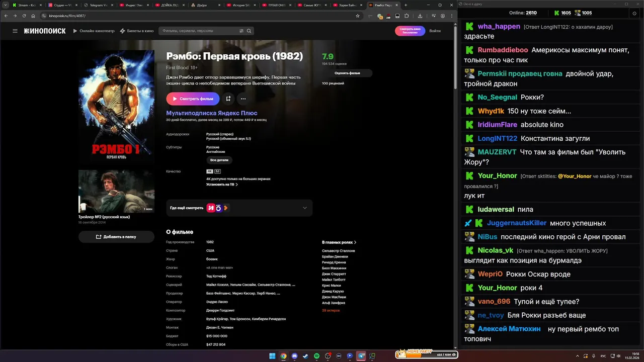
Task: Open Chrome from taskbar
Action: pyautogui.click(x=283, y=356)
